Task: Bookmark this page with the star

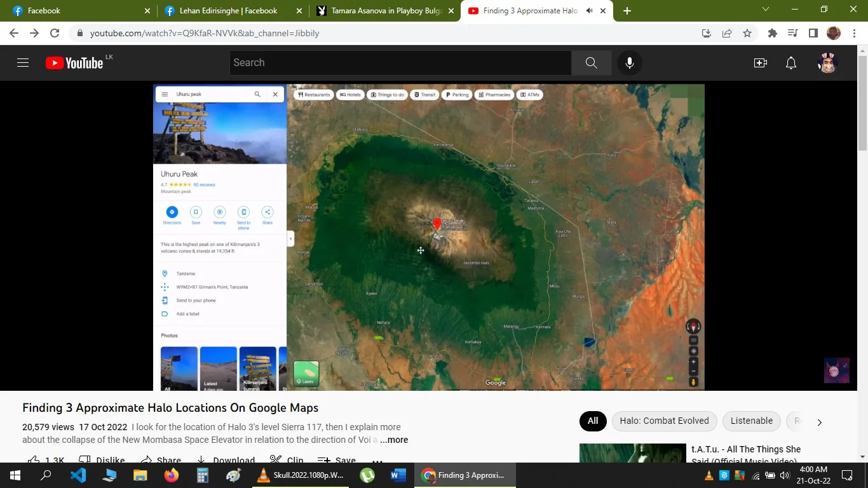Action: (747, 33)
